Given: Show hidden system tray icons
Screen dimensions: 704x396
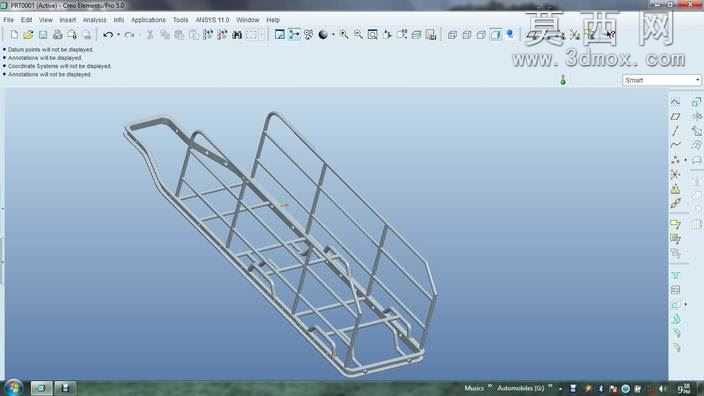Looking at the screenshot, I should coord(560,389).
